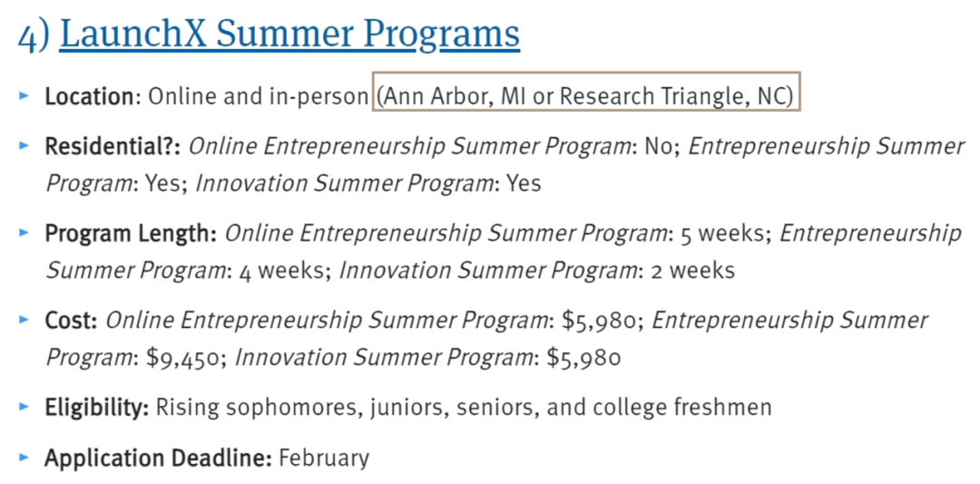Click the "2 weeks" program length text
The height and width of the screenshot is (484, 980).
point(693,271)
